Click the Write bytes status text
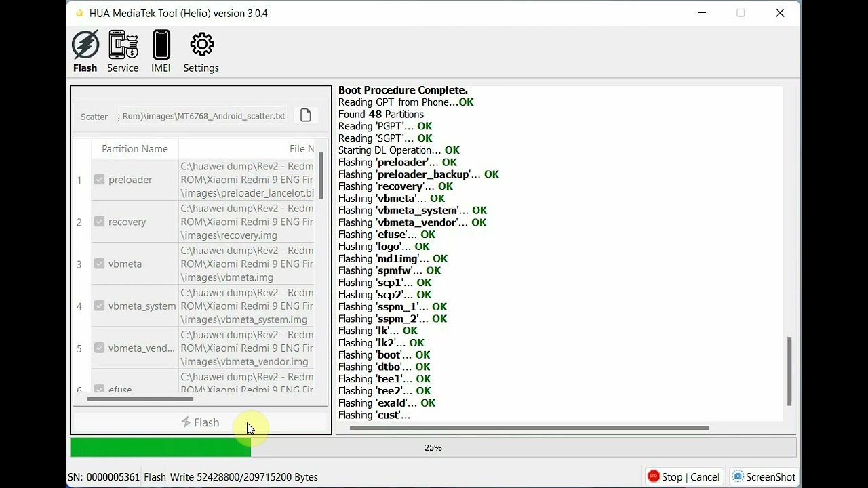The width and height of the screenshot is (868, 488). click(x=244, y=477)
